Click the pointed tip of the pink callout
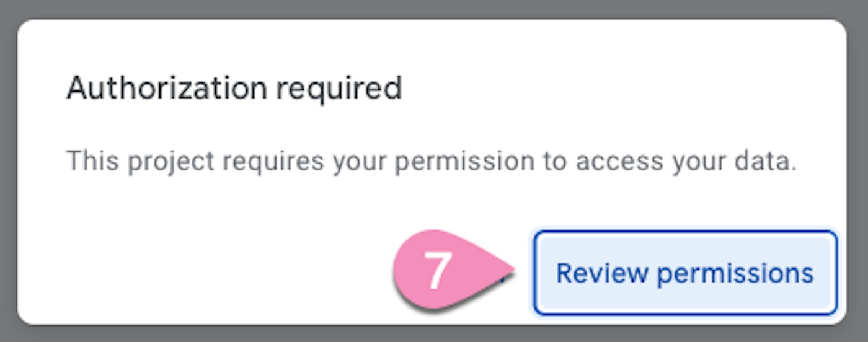 pos(512,270)
